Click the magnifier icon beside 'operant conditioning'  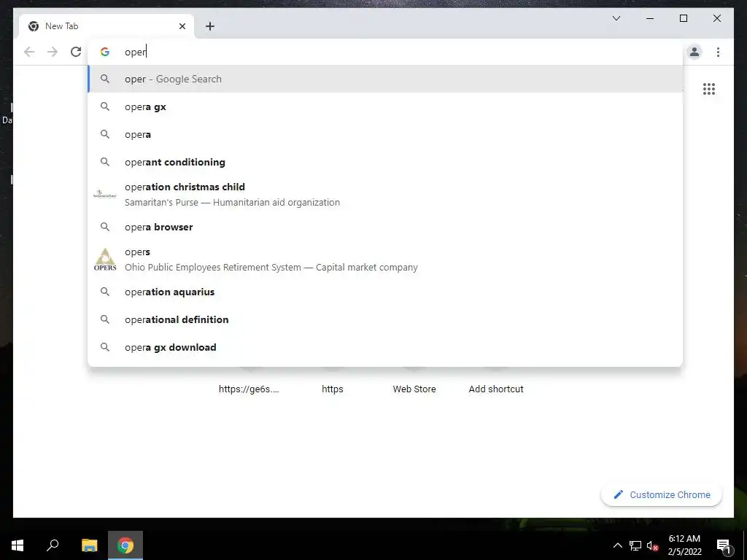(x=105, y=162)
